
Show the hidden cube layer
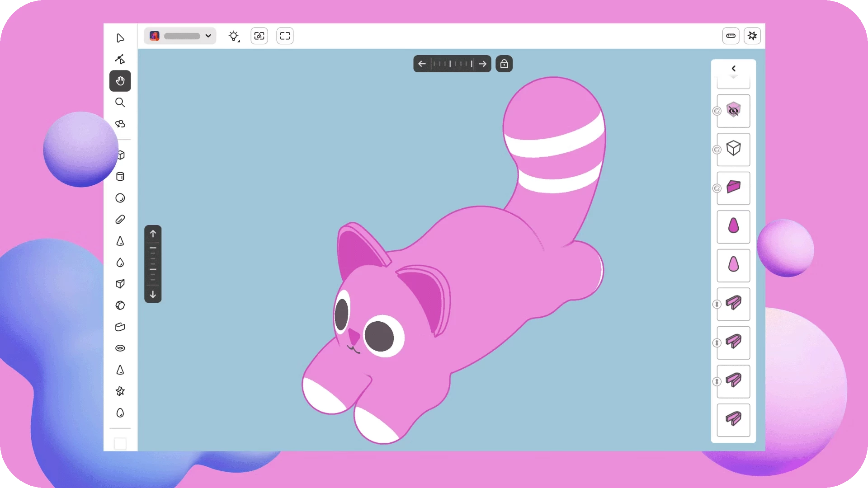[x=733, y=111]
